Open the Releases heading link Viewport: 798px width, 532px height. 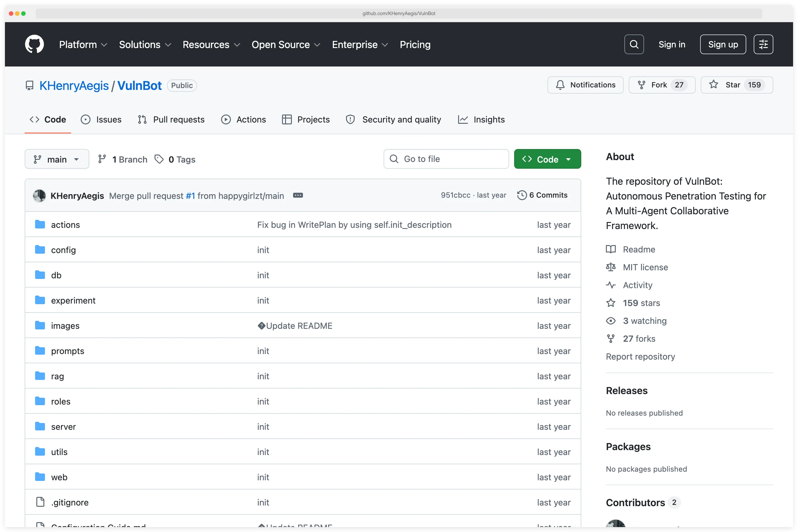(627, 390)
